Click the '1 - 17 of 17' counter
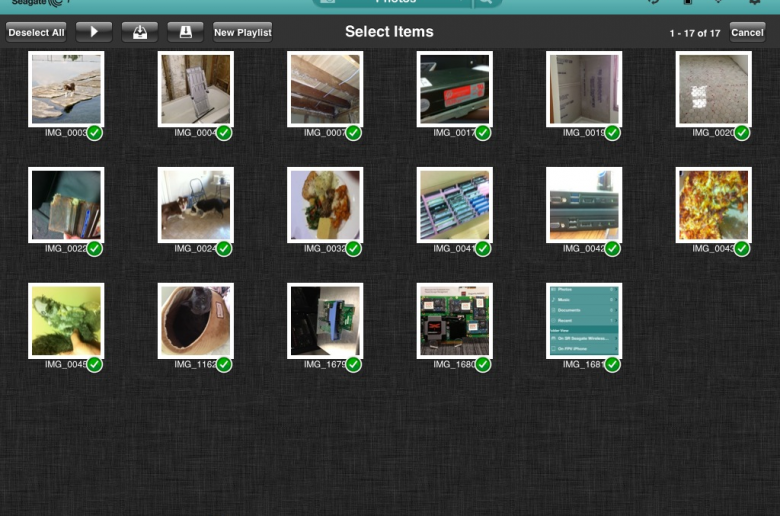This screenshot has width=780, height=516. pyautogui.click(x=694, y=33)
